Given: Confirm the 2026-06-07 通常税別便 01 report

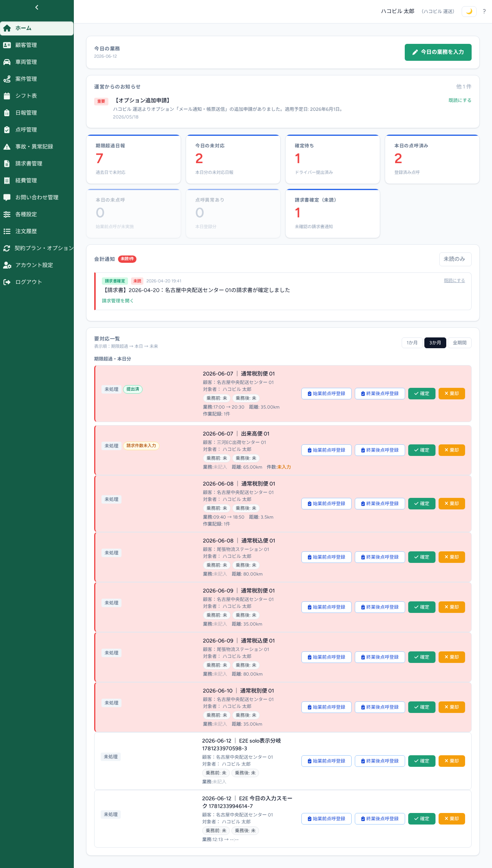Looking at the screenshot, I should [422, 394].
